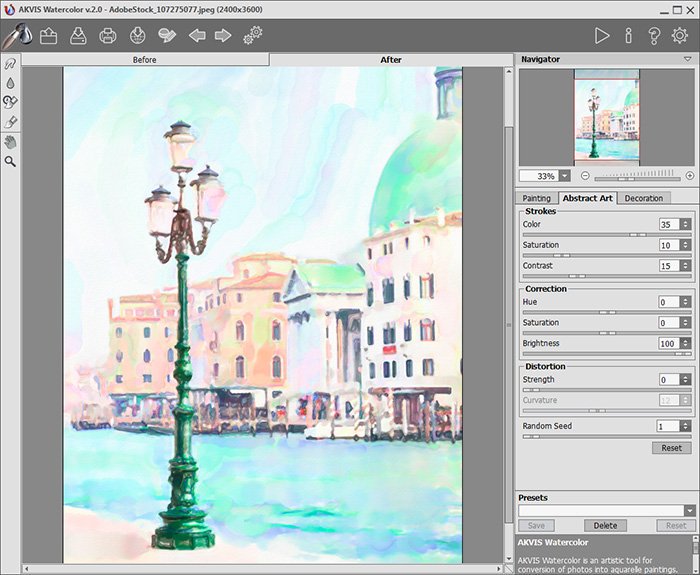Screen dimensions: 700x575
Task: Click the Brightness value field
Action: coord(667,343)
